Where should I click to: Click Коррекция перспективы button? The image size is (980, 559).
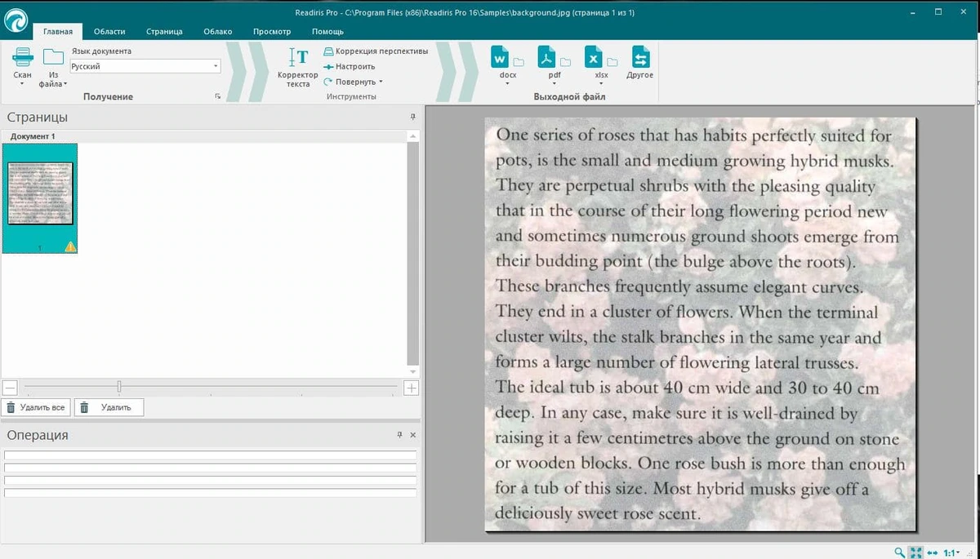376,51
